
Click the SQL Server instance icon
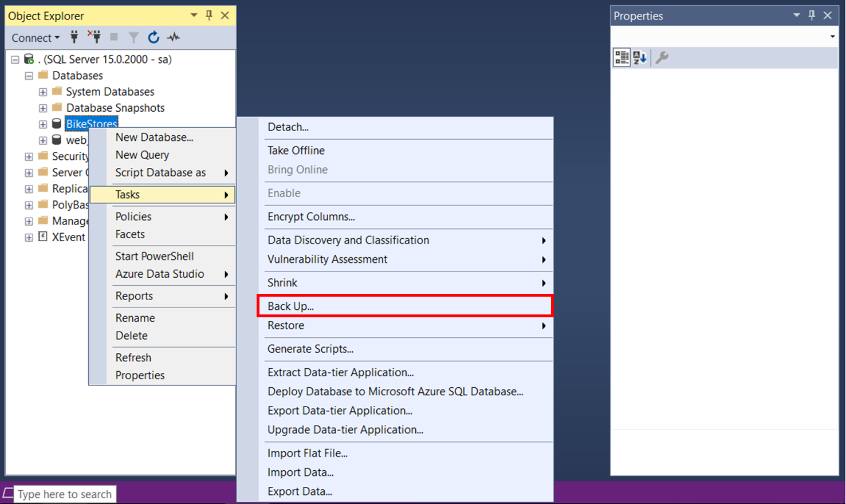click(29, 59)
